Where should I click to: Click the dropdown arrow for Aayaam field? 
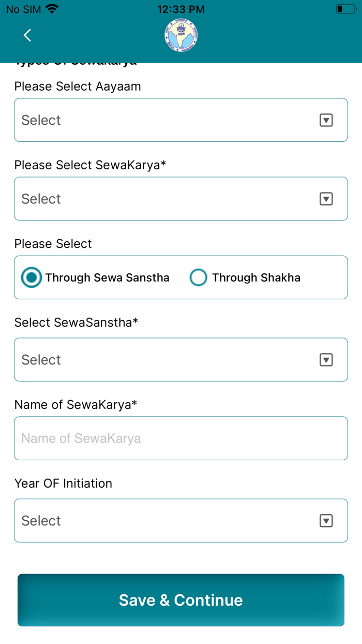coord(326,120)
